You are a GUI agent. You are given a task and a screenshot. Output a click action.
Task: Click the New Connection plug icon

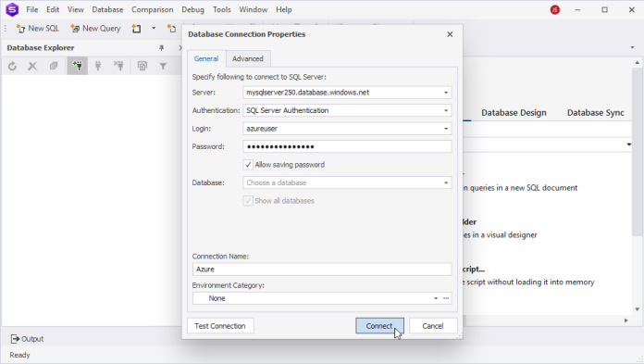(x=77, y=66)
